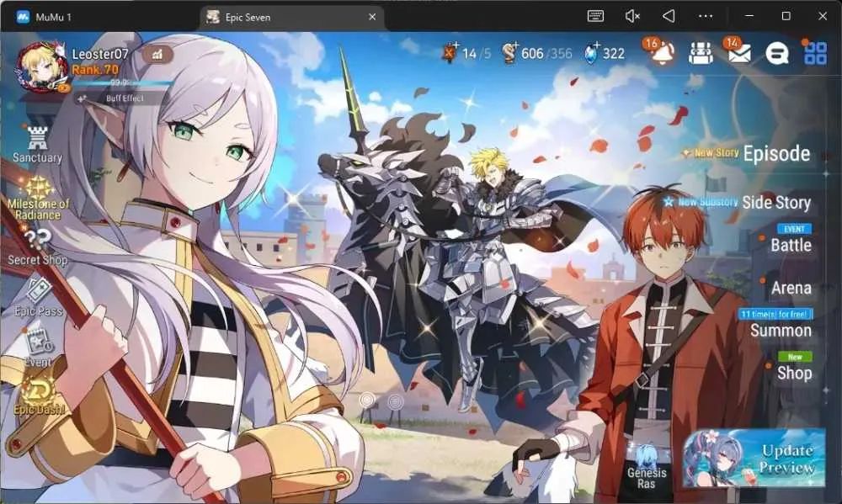Open the notification bell with 16 badge

[660, 52]
